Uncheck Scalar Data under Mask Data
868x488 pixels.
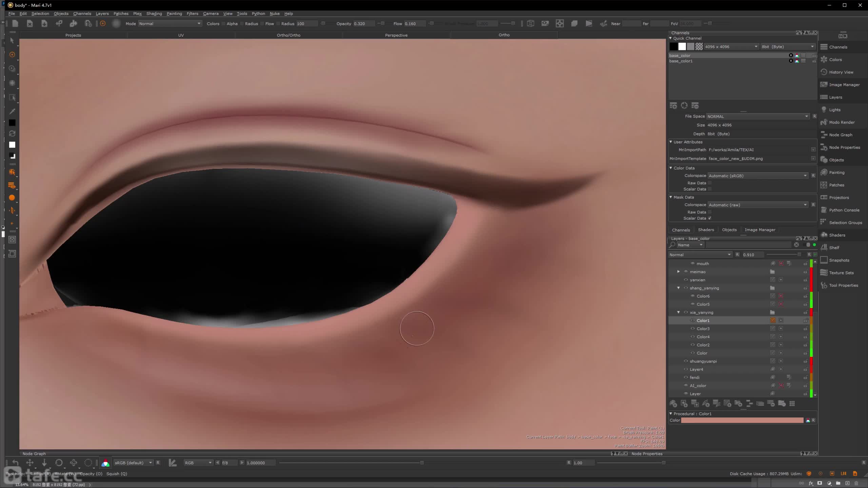(x=710, y=218)
